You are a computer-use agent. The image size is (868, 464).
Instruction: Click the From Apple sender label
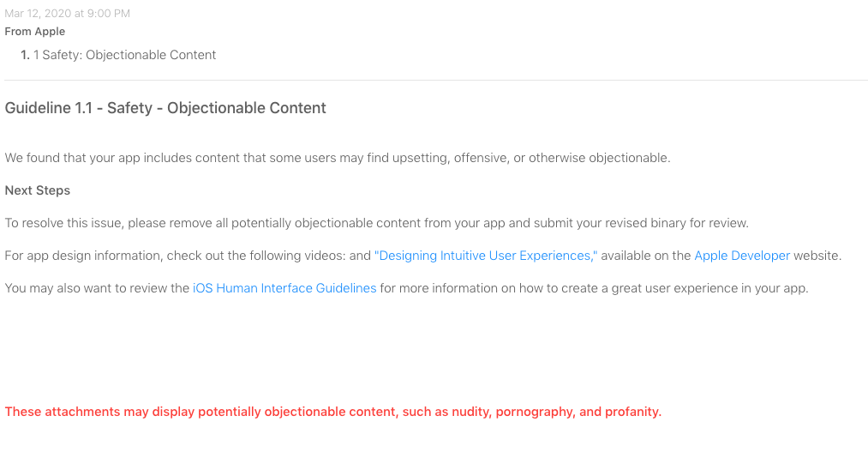point(35,32)
